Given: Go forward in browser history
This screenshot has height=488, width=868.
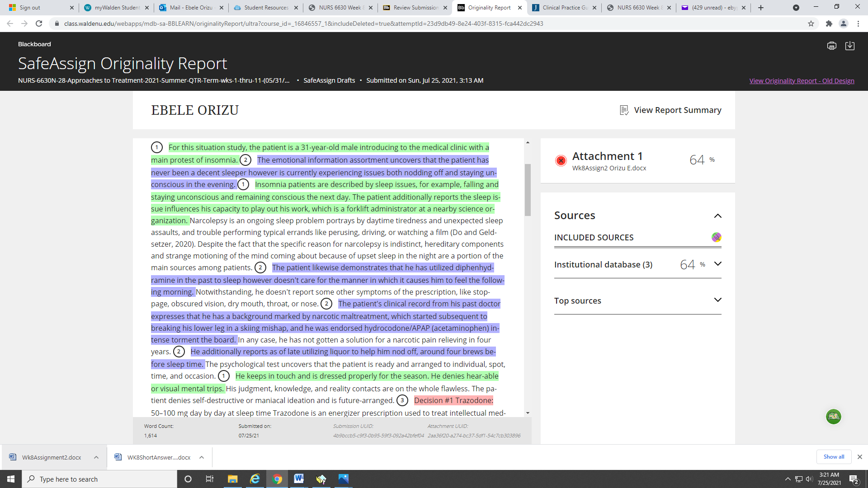Looking at the screenshot, I should pos(24,23).
